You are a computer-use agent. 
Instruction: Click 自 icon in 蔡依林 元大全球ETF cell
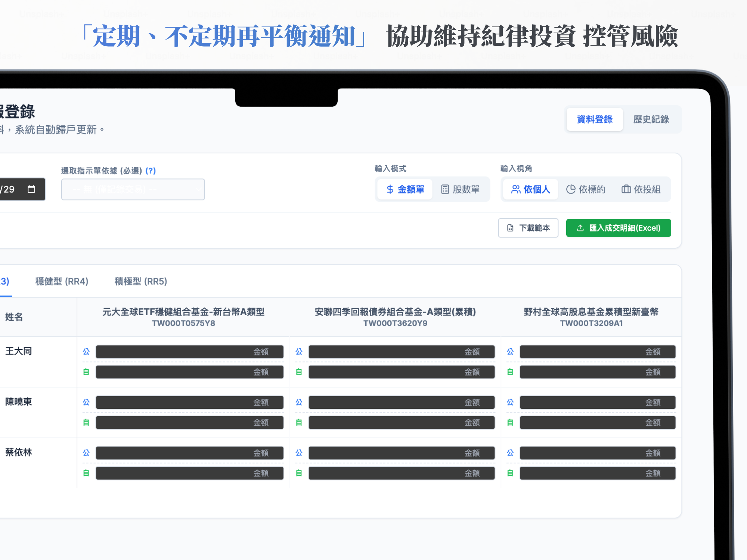[86, 473]
